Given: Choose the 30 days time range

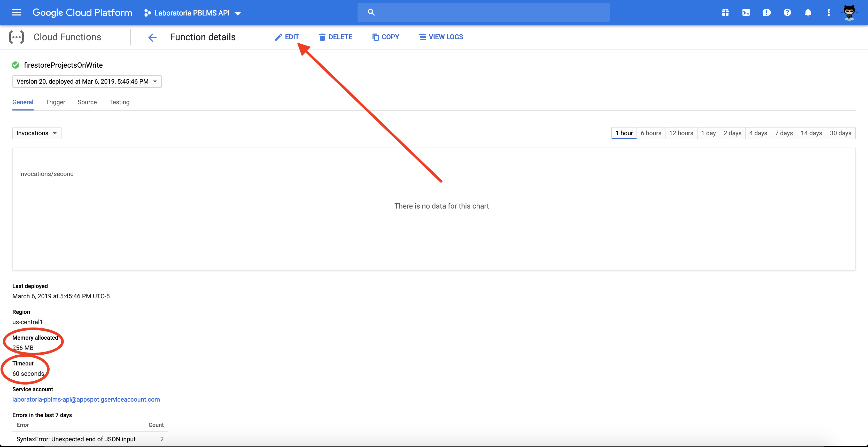Looking at the screenshot, I should click(x=840, y=133).
